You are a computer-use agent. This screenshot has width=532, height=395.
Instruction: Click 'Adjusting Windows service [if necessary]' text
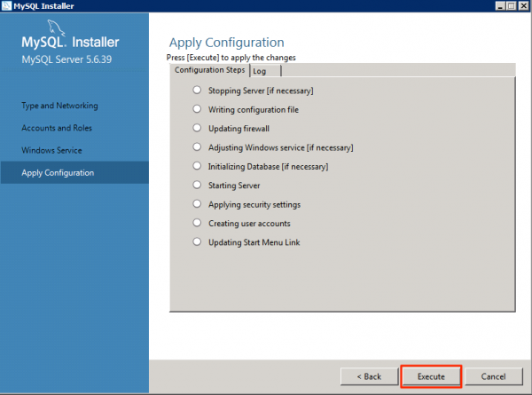click(x=280, y=147)
